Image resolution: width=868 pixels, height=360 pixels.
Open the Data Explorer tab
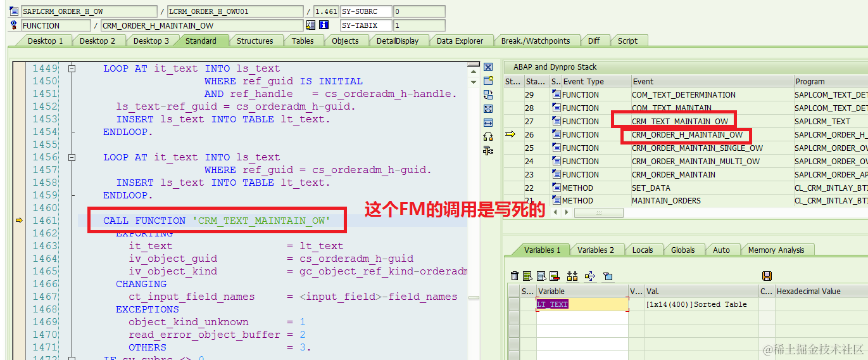tap(460, 41)
